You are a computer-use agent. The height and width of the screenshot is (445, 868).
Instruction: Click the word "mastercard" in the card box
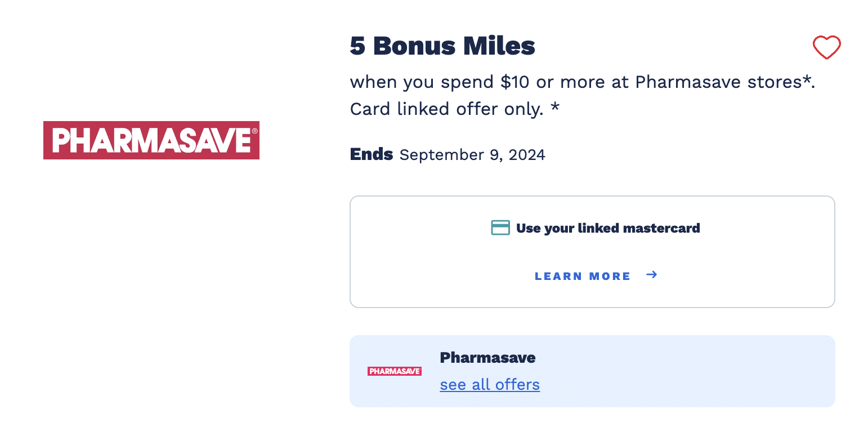pyautogui.click(x=662, y=228)
